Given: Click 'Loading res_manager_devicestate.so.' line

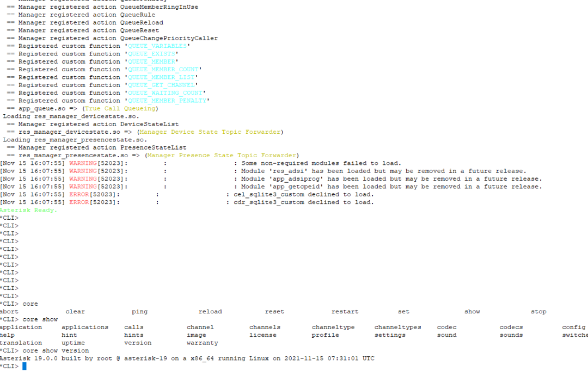Looking at the screenshot, I should coord(71,116).
